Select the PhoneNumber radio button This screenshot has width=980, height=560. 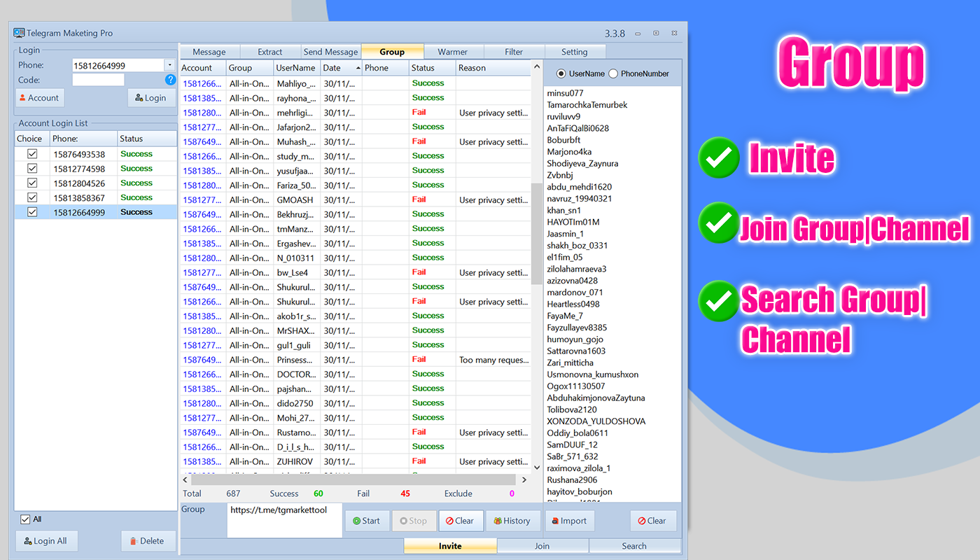click(x=613, y=73)
